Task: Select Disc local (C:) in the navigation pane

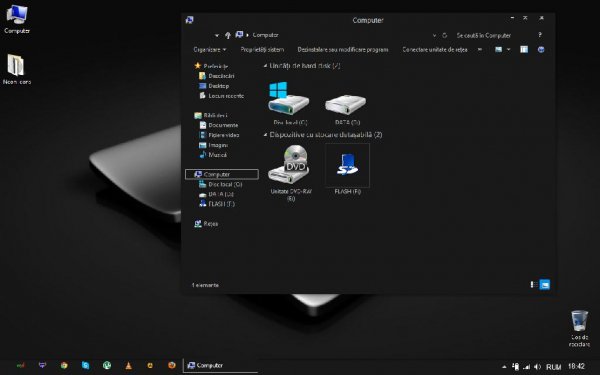Action: [220, 184]
